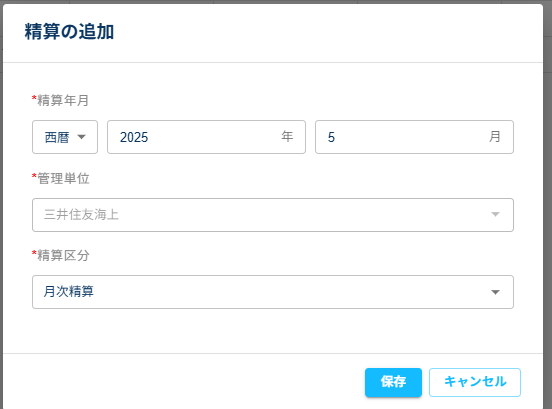Click the 精算区分 field label
552x409 pixels.
point(63,256)
